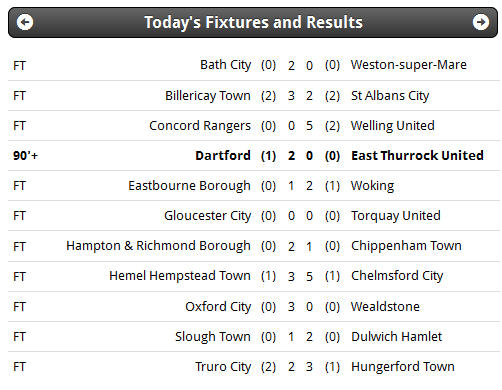Open St Albans City team page

pyautogui.click(x=390, y=96)
